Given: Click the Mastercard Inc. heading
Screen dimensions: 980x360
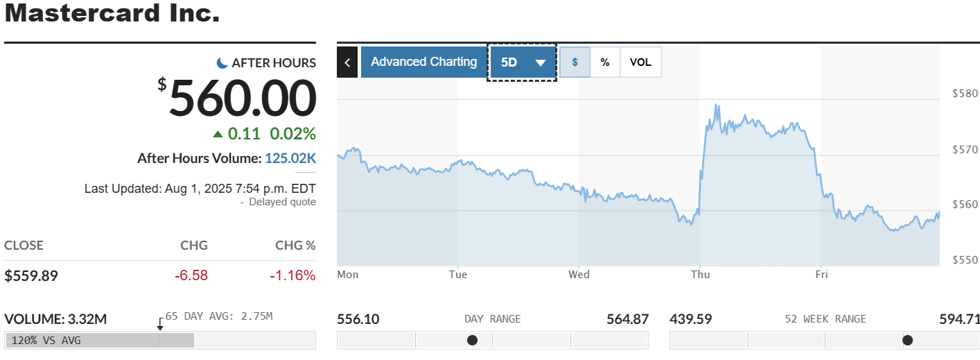Looking at the screenshot, I should 112,14.
